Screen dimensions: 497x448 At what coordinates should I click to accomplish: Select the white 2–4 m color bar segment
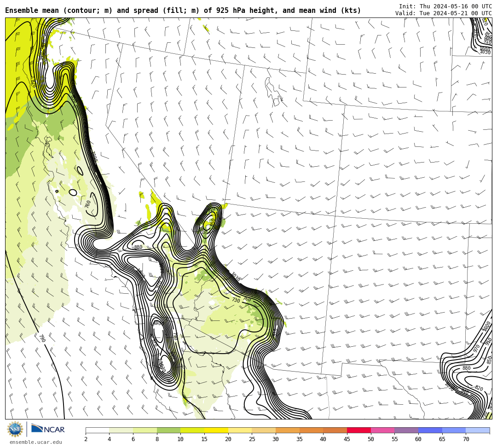(97, 430)
